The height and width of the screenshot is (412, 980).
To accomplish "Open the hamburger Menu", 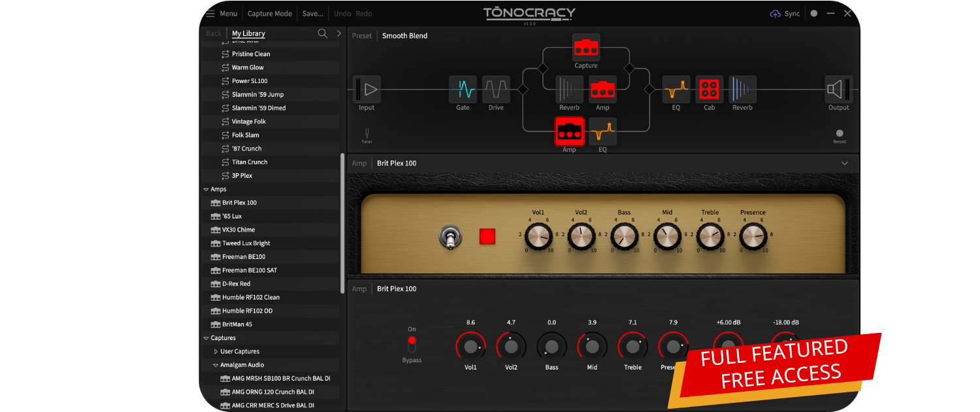I will click(x=221, y=14).
